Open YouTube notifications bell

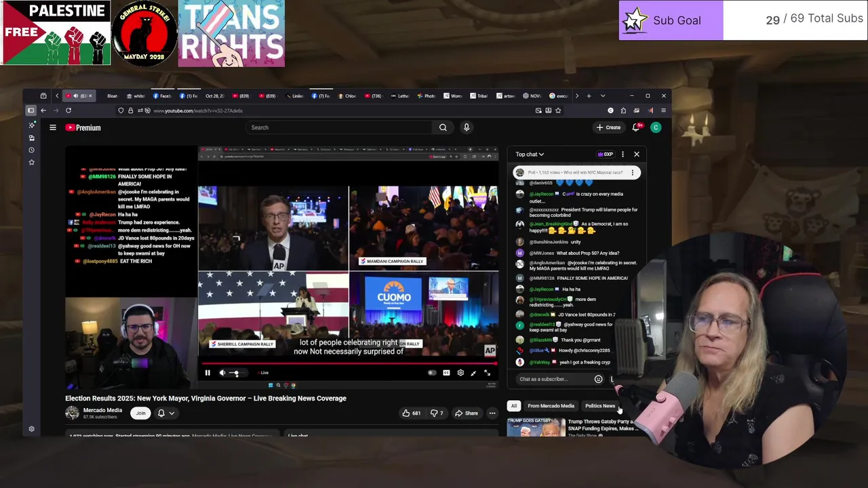tap(636, 127)
